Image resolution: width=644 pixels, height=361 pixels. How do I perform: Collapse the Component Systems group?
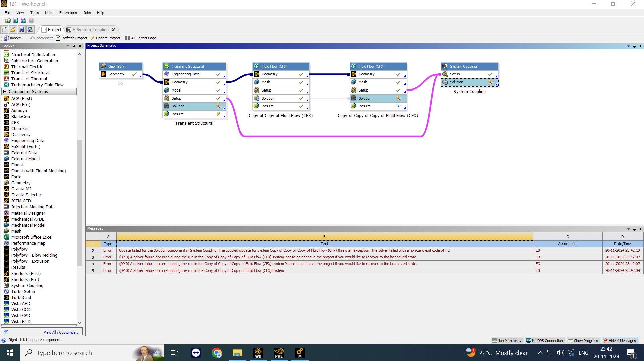click(5, 91)
